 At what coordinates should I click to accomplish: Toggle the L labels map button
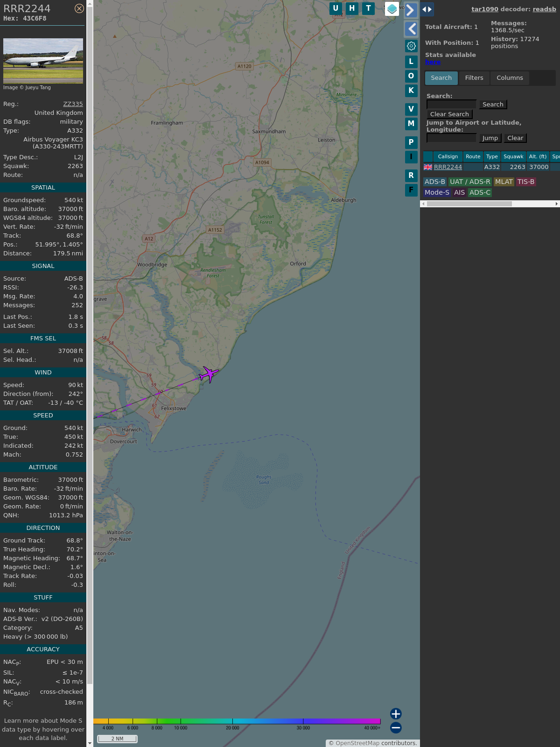click(x=411, y=62)
